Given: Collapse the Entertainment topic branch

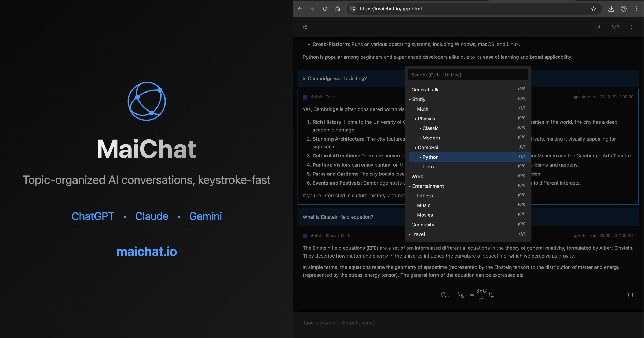Looking at the screenshot, I should click(410, 186).
